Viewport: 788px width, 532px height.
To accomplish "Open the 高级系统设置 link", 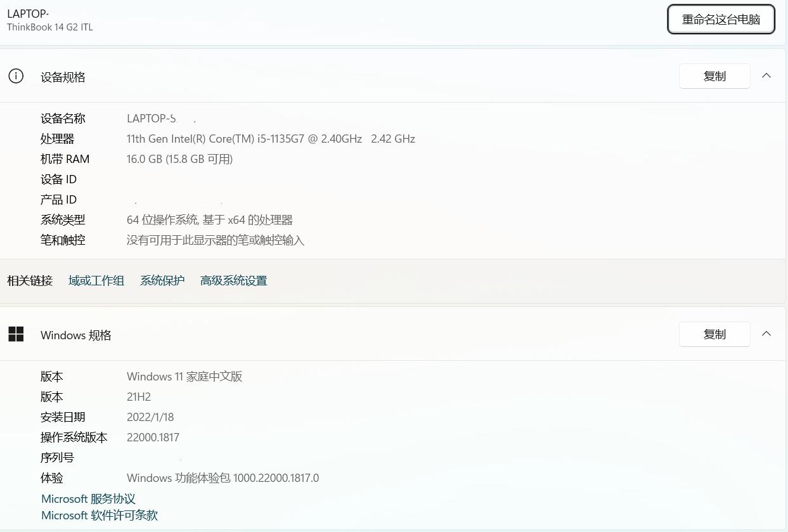I will (x=234, y=281).
